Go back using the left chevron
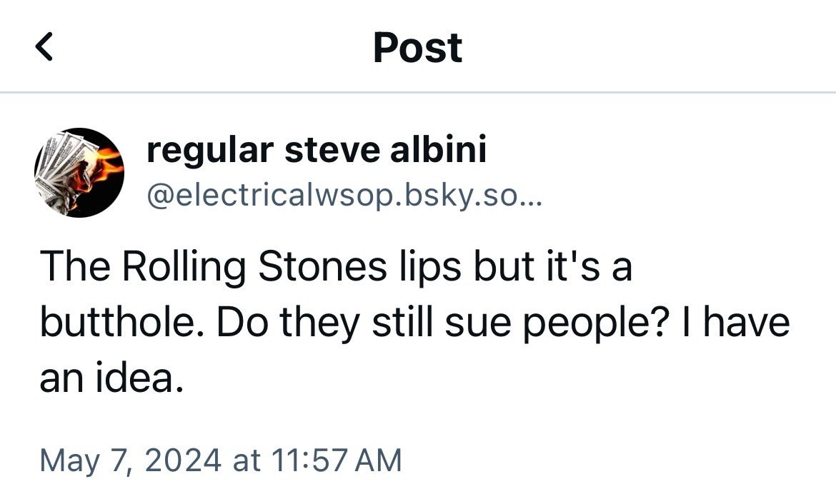Screen dimensions: 836x504 click(x=44, y=48)
